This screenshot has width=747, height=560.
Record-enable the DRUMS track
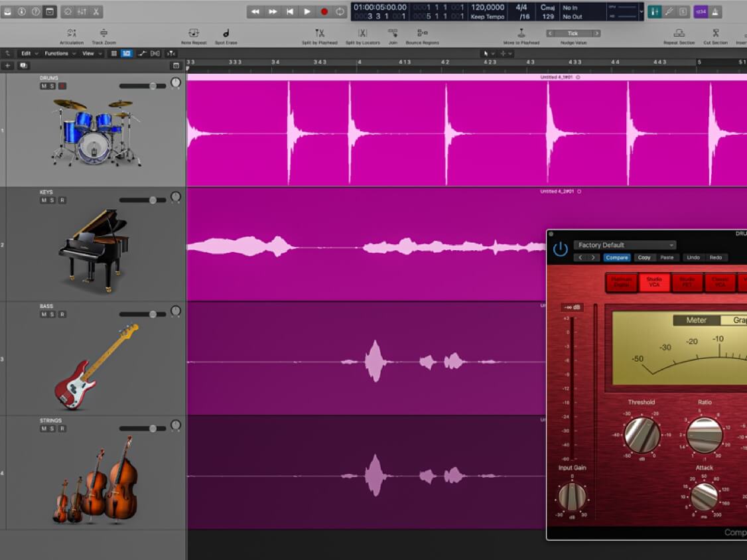62,86
